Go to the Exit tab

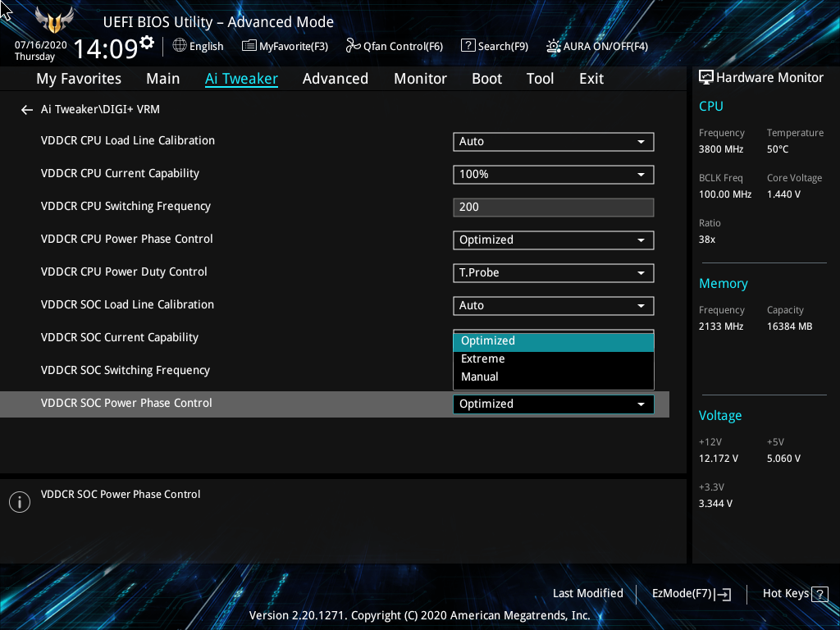[x=591, y=79]
